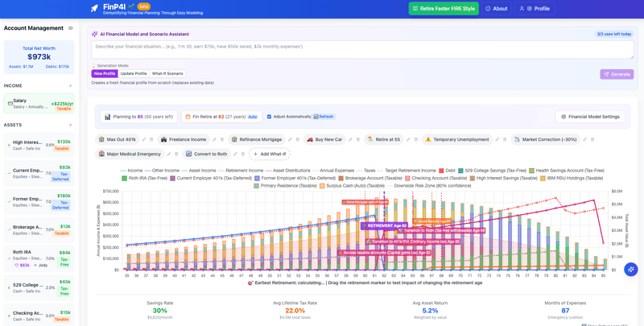Open Financial Model Settings
This screenshot has width=644, height=326.
coord(590,117)
